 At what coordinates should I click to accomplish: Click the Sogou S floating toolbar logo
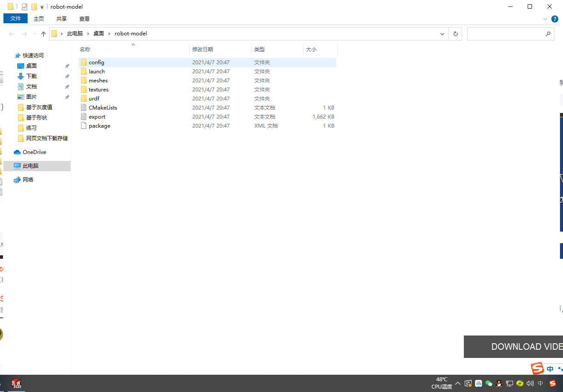(538, 369)
